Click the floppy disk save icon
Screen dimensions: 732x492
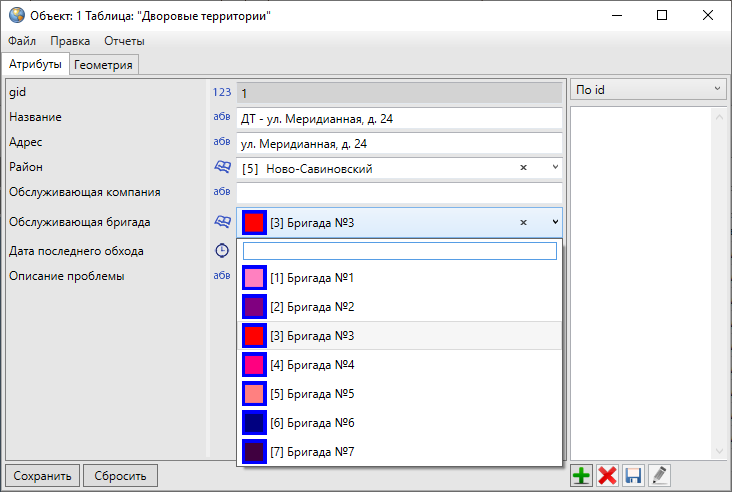point(633,476)
